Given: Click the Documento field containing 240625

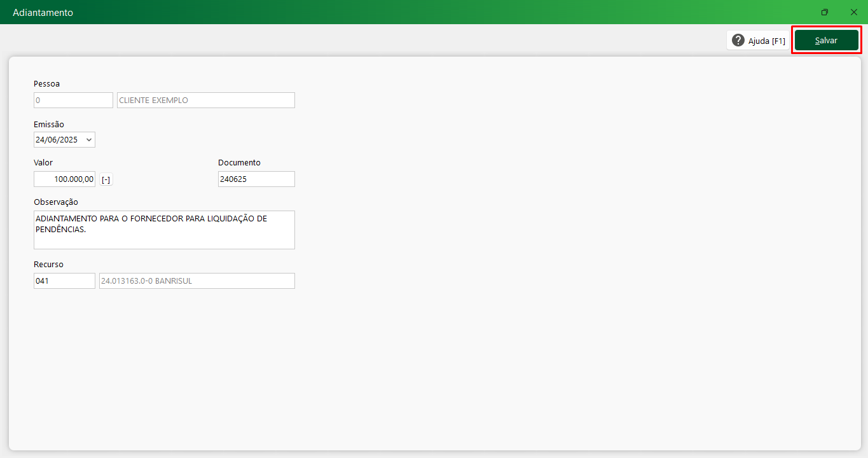Looking at the screenshot, I should point(256,179).
